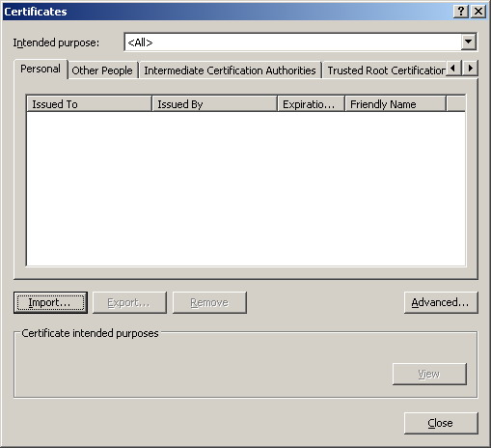
Task: Select Intermediate Certification Authorities tab
Action: point(230,70)
